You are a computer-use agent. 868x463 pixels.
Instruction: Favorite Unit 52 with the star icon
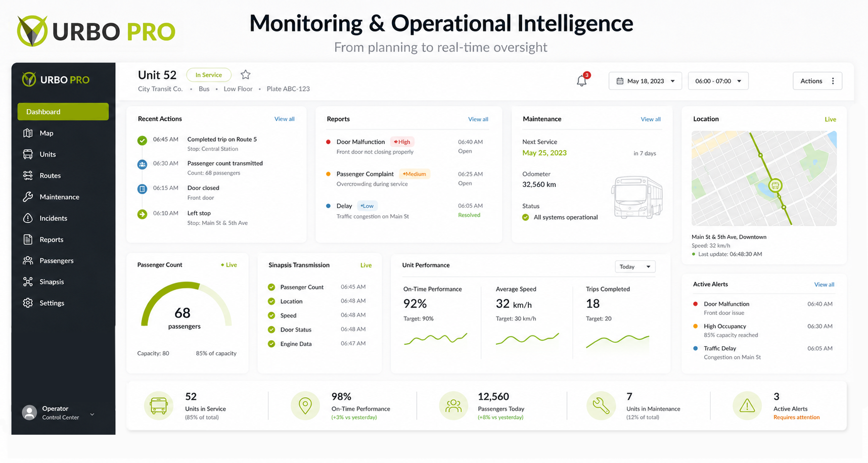(246, 75)
